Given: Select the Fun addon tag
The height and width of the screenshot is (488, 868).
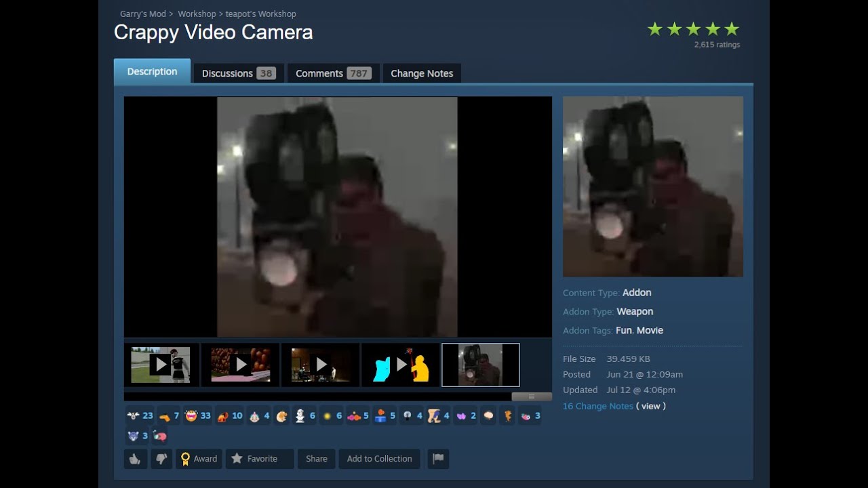Looking at the screenshot, I should tap(623, 330).
